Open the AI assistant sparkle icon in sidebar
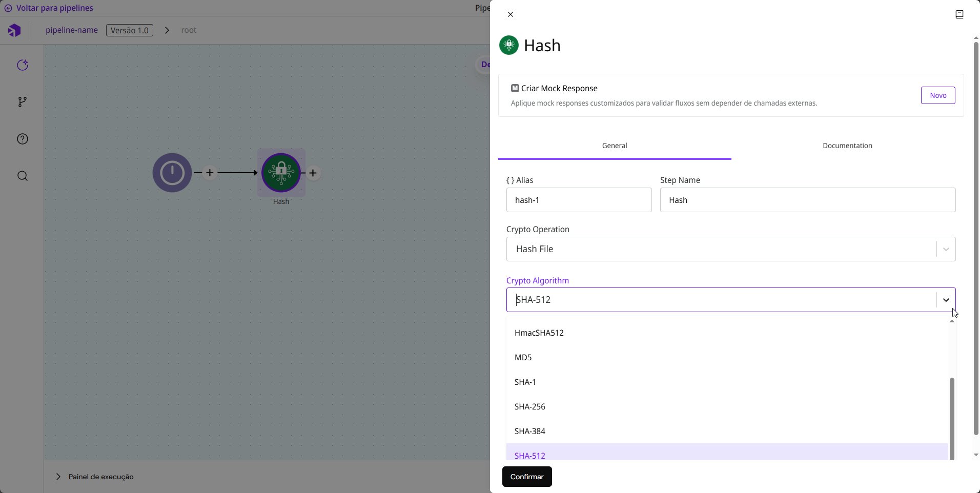 [x=23, y=65]
